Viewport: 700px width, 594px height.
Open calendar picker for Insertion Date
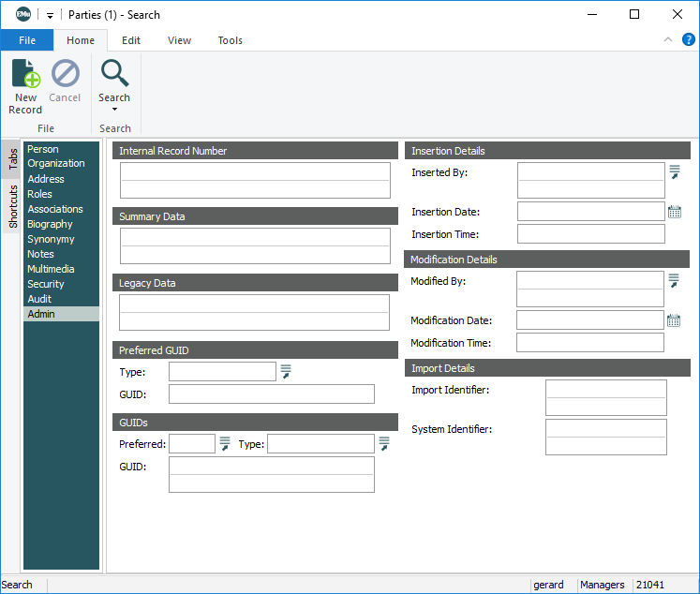(x=674, y=212)
